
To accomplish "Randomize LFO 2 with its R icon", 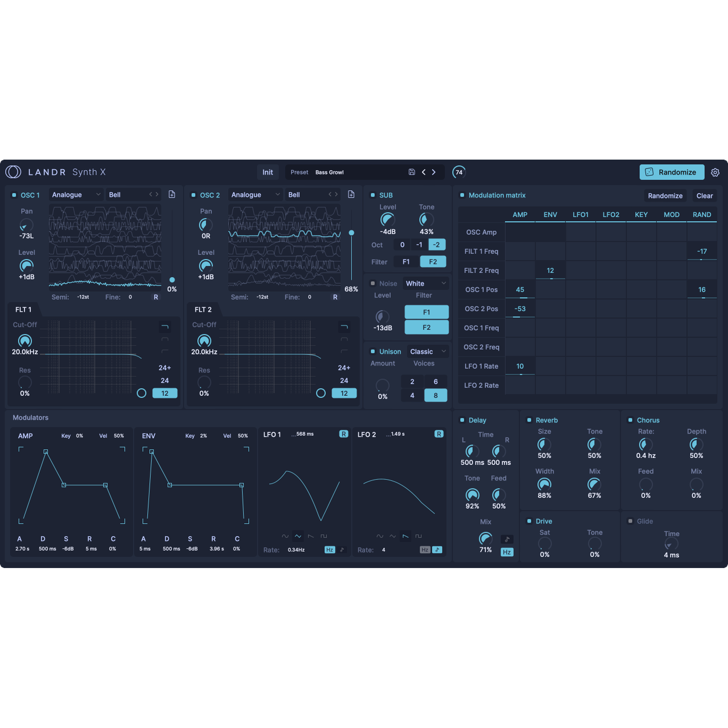I will point(439,434).
